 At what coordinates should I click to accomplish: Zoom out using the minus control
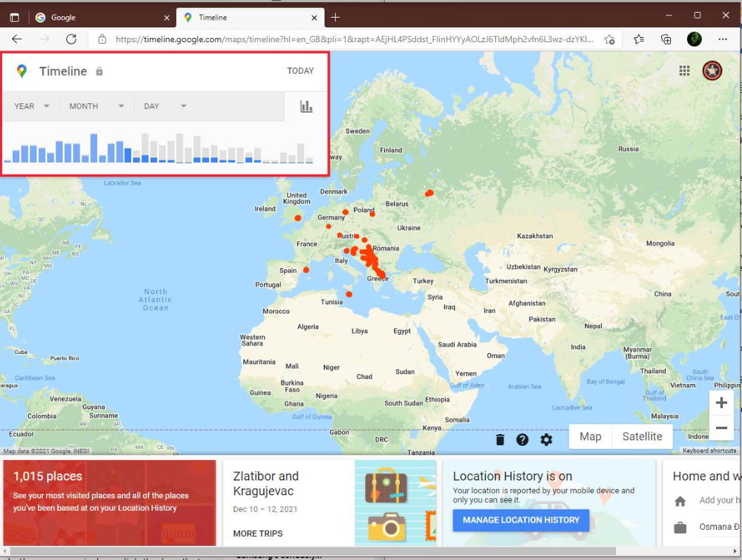(x=721, y=427)
